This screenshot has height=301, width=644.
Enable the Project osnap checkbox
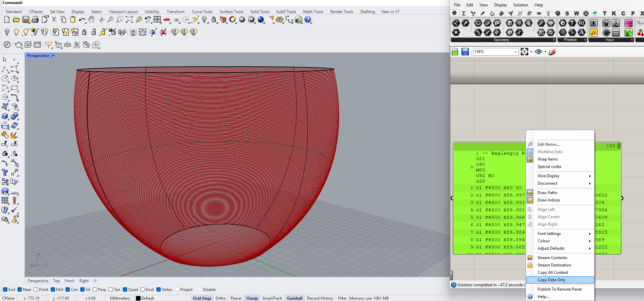[177, 290]
